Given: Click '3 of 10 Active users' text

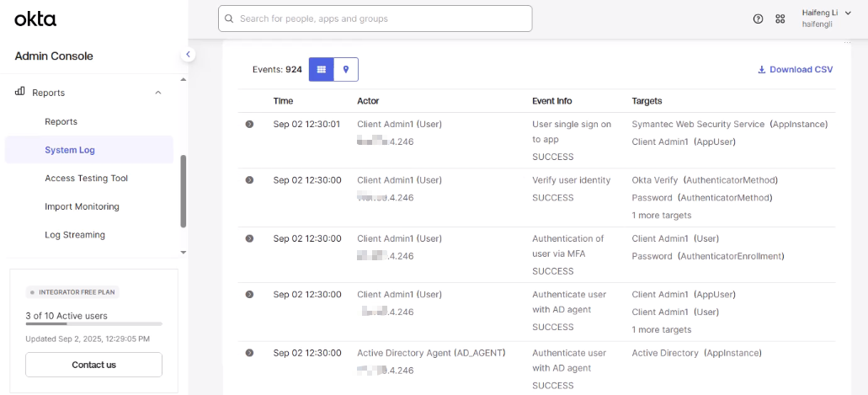Looking at the screenshot, I should pyautogui.click(x=67, y=316).
